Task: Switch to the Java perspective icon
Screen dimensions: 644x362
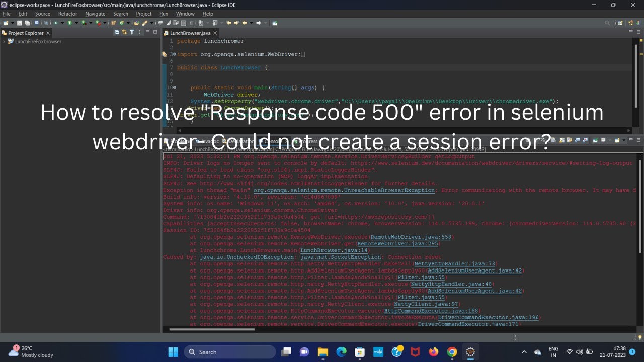Action: click(x=630, y=23)
